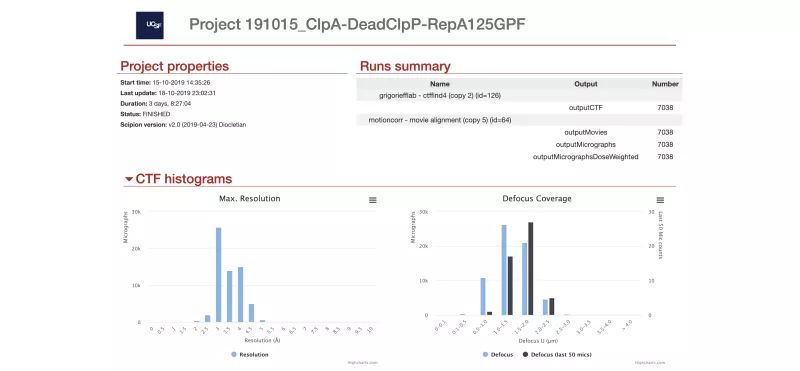This screenshot has height=371, width=800.
Task: Click the Runs summary heading
Action: point(405,66)
